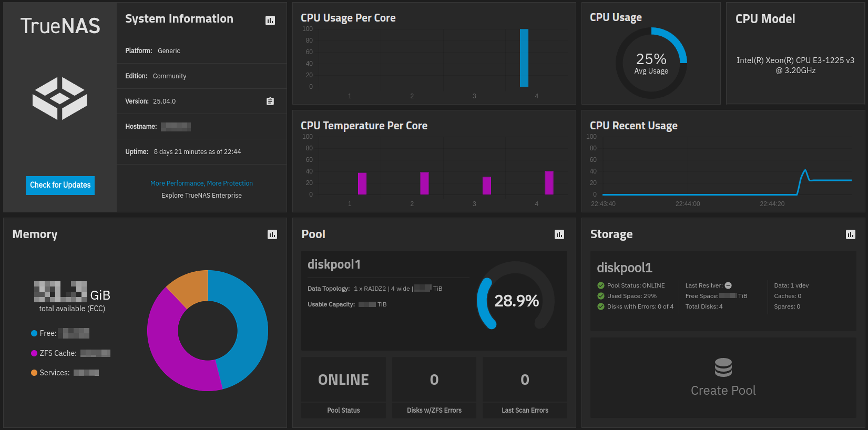Click Disks with Errors: 0 of 4 text

640,306
